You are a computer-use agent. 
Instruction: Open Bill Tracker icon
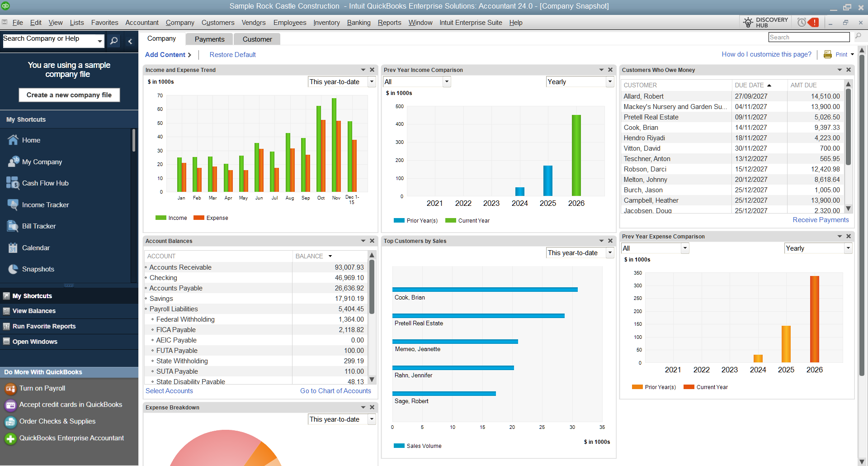point(13,226)
